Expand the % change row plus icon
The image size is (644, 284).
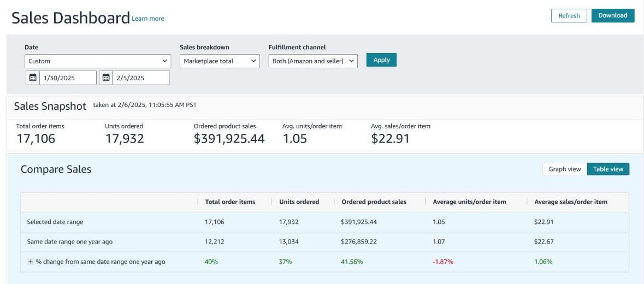point(31,262)
